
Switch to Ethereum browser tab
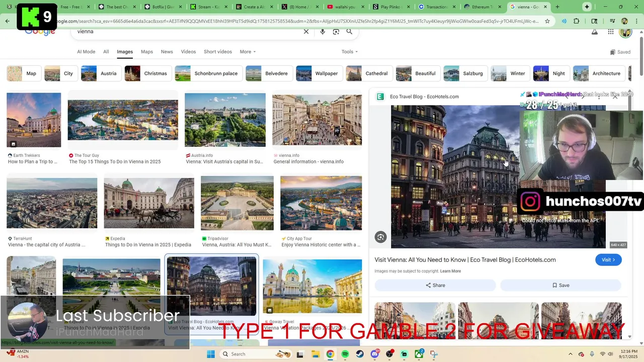click(x=483, y=7)
